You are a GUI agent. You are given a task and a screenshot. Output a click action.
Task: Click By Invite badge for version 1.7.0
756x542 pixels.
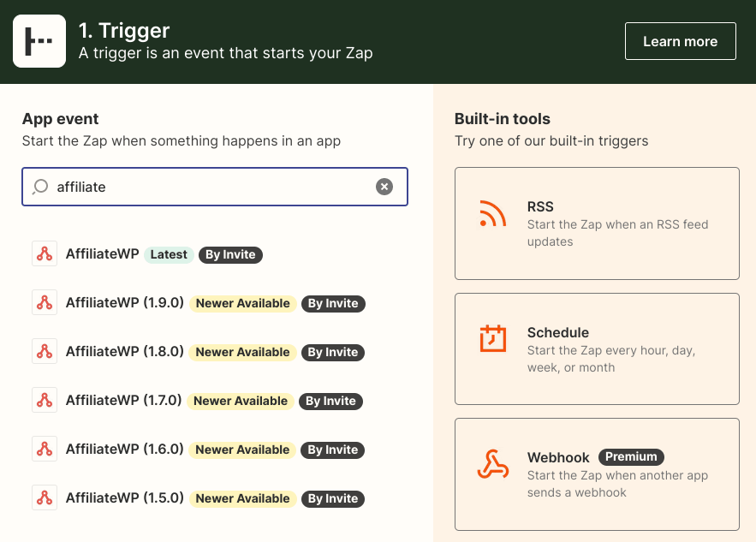(x=330, y=401)
